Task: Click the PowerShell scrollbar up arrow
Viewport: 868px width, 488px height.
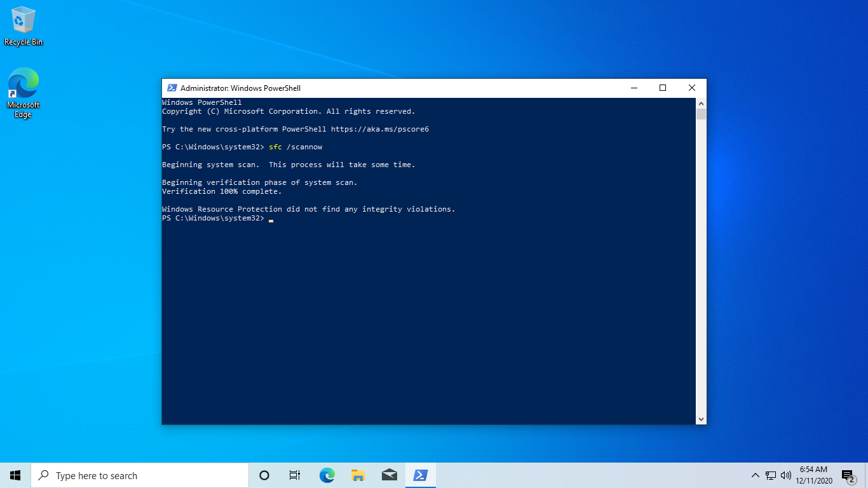Action: [x=701, y=103]
